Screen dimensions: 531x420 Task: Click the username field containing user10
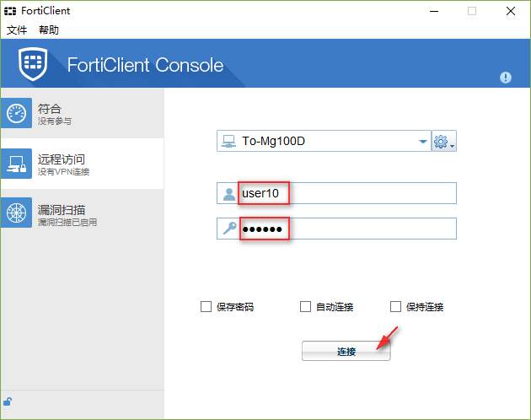pos(336,193)
